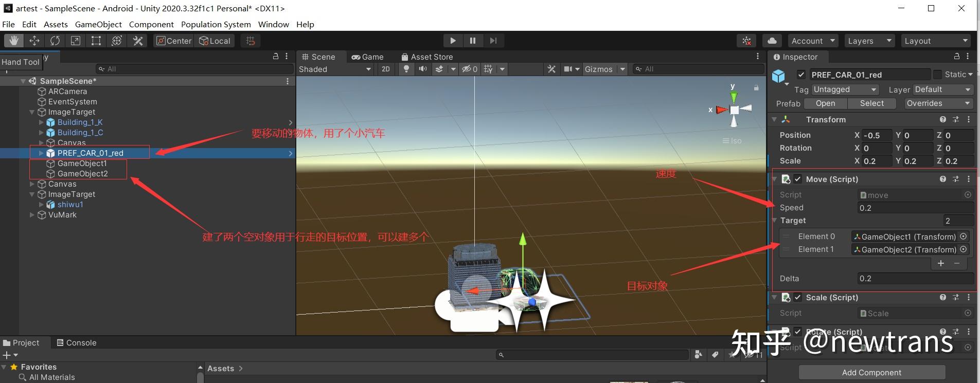This screenshot has height=383, width=980.
Task: Open the Component menu
Action: tap(151, 24)
